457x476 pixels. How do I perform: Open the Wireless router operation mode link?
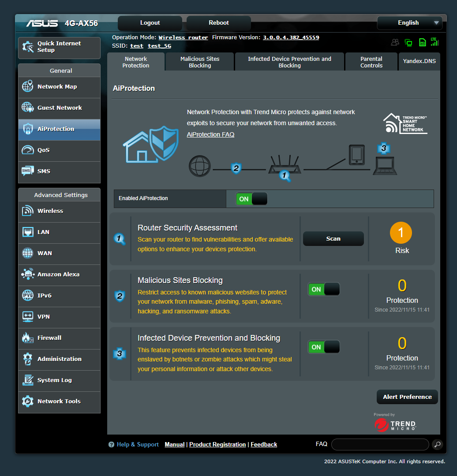183,37
